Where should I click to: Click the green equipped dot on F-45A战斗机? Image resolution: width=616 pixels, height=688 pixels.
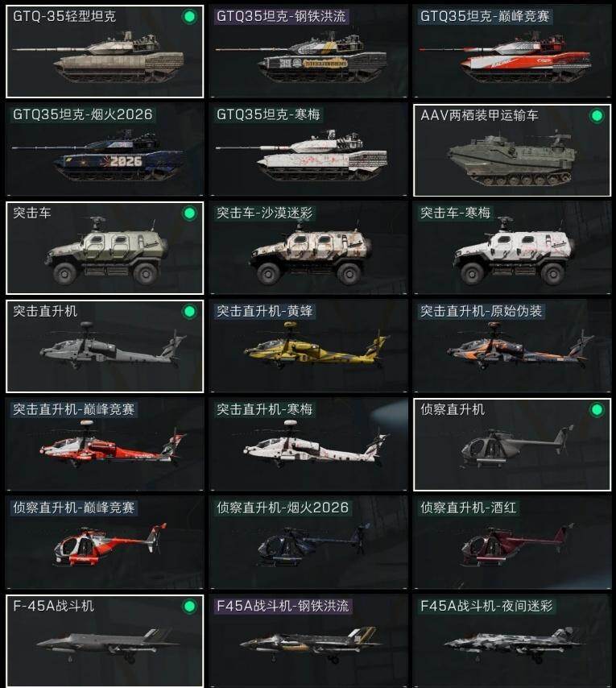(x=189, y=607)
